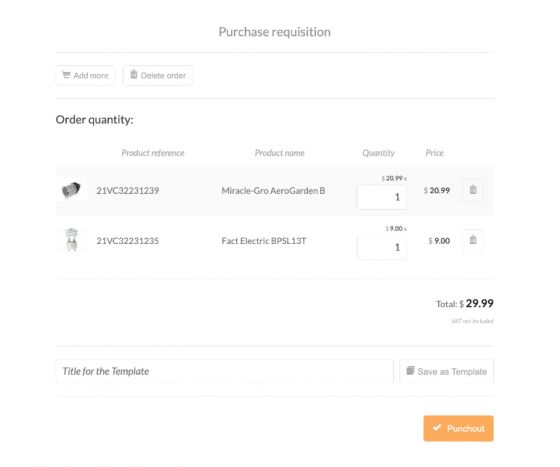Submit the order with Punchout button
The height and width of the screenshot is (467, 560).
point(459,428)
